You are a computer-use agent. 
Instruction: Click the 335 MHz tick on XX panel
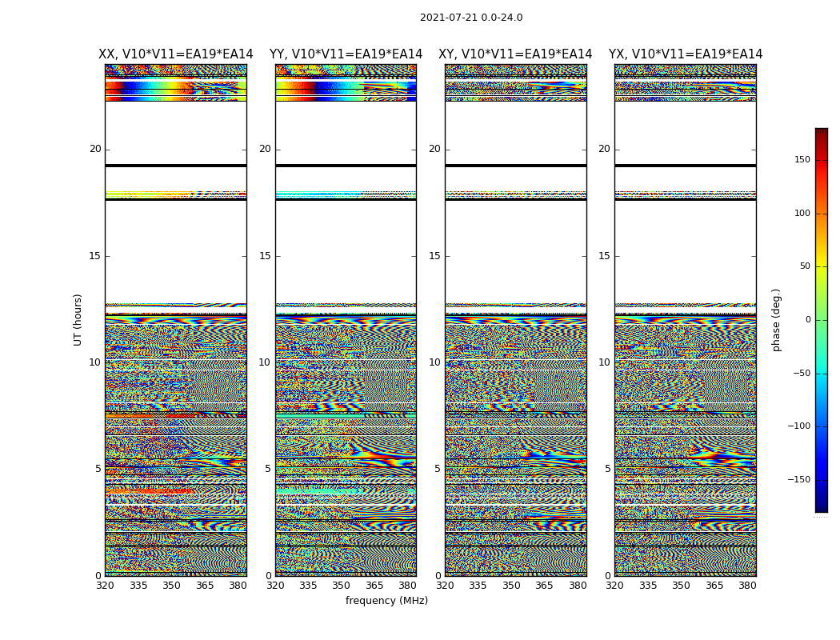pos(138,586)
